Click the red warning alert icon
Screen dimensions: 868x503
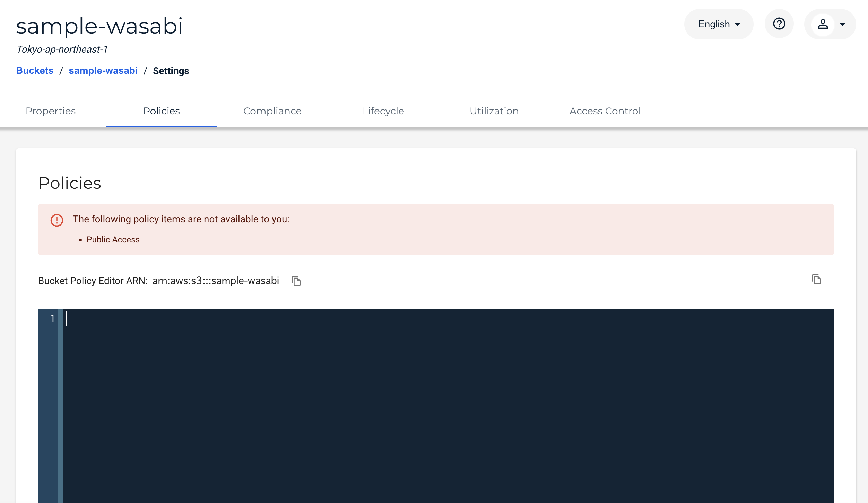[x=57, y=220]
